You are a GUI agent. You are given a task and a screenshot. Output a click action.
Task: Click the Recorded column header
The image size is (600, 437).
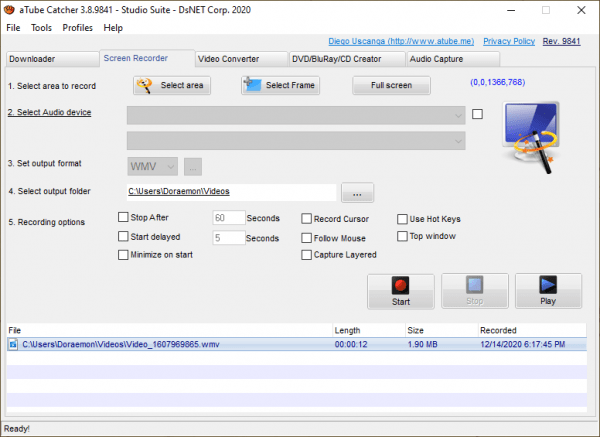tap(532, 330)
